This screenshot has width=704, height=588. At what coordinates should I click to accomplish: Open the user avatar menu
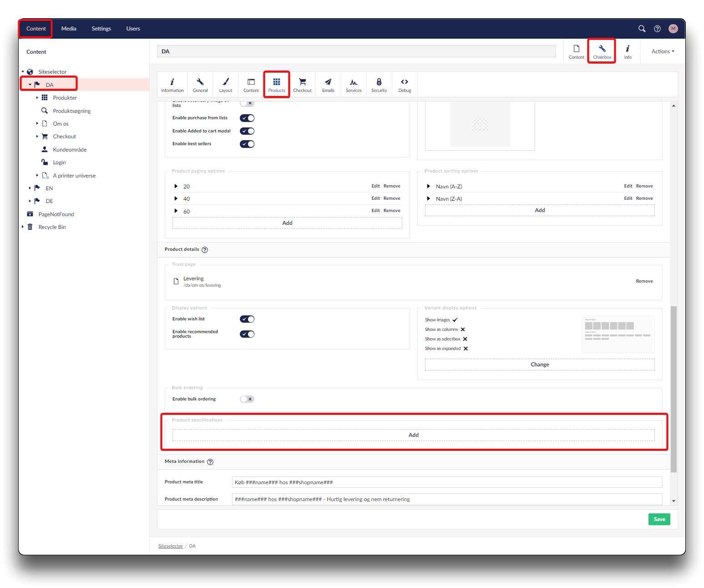tap(673, 29)
